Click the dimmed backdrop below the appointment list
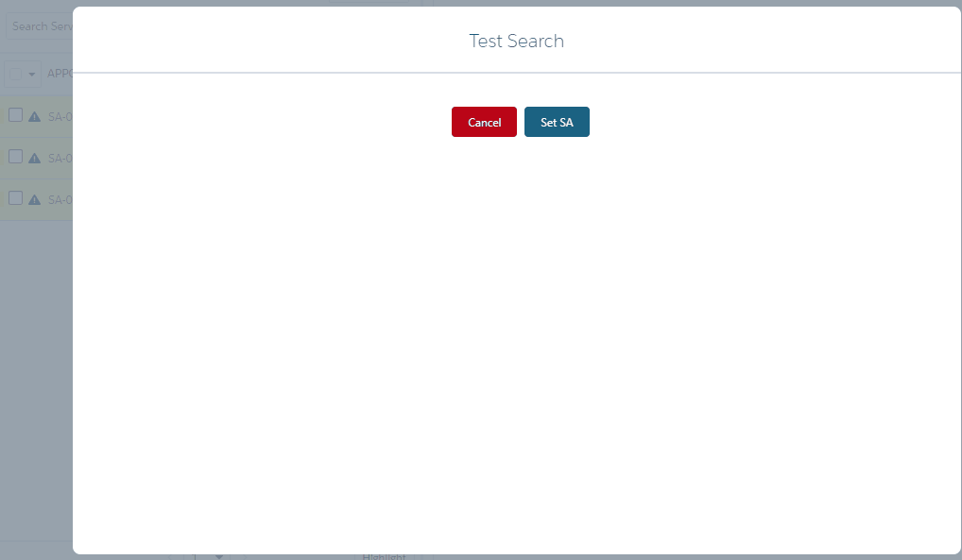Viewport: 962px width, 560px height. [x=36, y=378]
